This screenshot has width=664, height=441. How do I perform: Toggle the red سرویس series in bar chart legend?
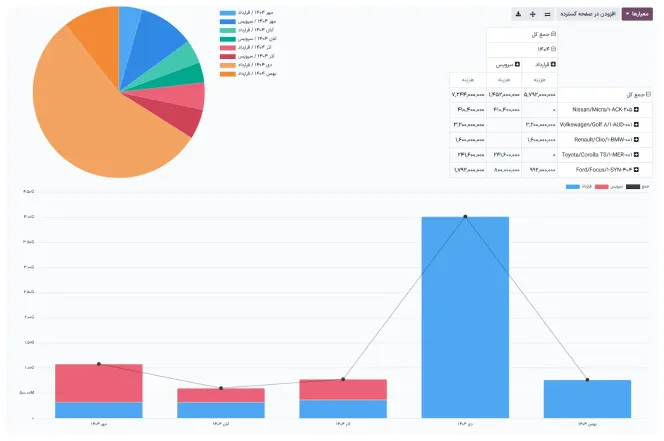[610, 187]
